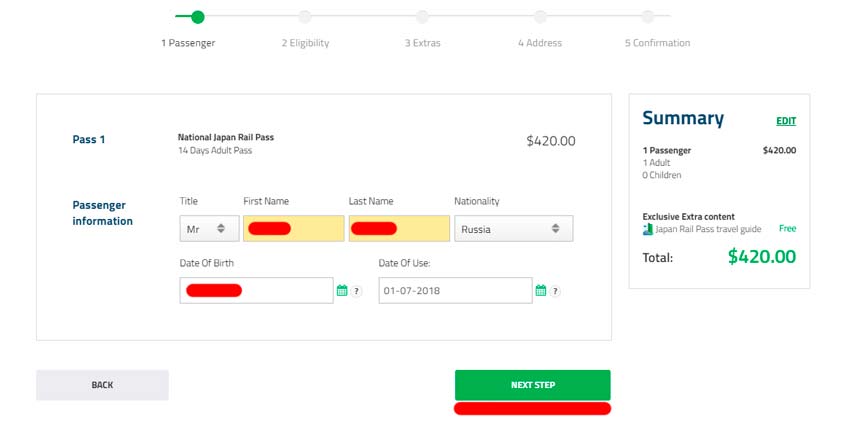Click the green step 1 progress circle
The height and width of the screenshot is (422, 850).
(x=197, y=16)
